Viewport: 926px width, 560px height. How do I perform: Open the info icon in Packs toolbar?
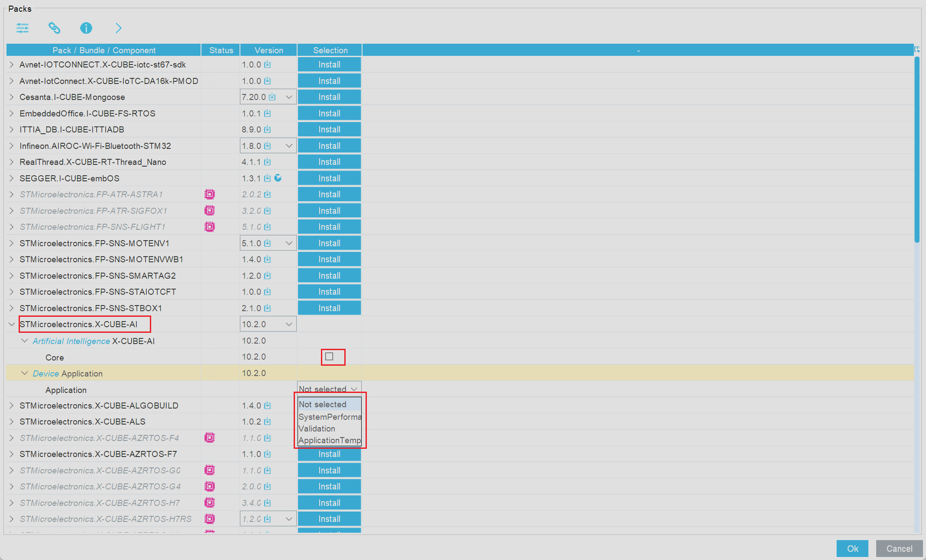click(86, 28)
